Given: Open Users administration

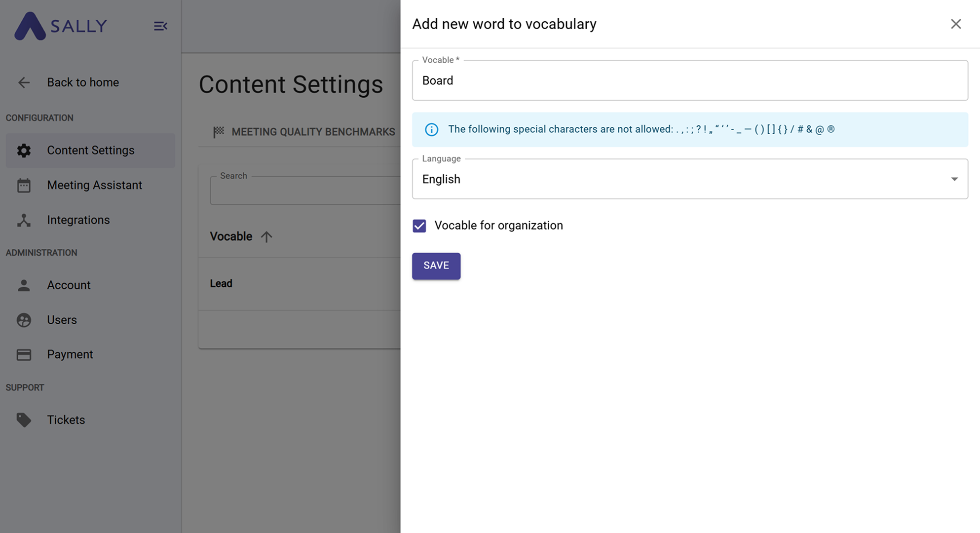Looking at the screenshot, I should pyautogui.click(x=90, y=320).
